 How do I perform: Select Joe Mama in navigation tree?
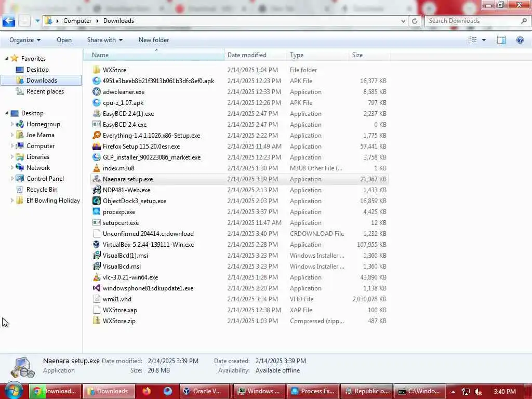[x=41, y=135]
